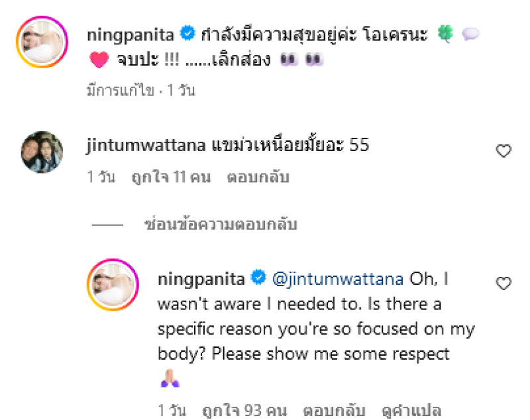
Task: Click the 1 วัน timestamp under jintumwattana's comment
Action: [101, 178]
